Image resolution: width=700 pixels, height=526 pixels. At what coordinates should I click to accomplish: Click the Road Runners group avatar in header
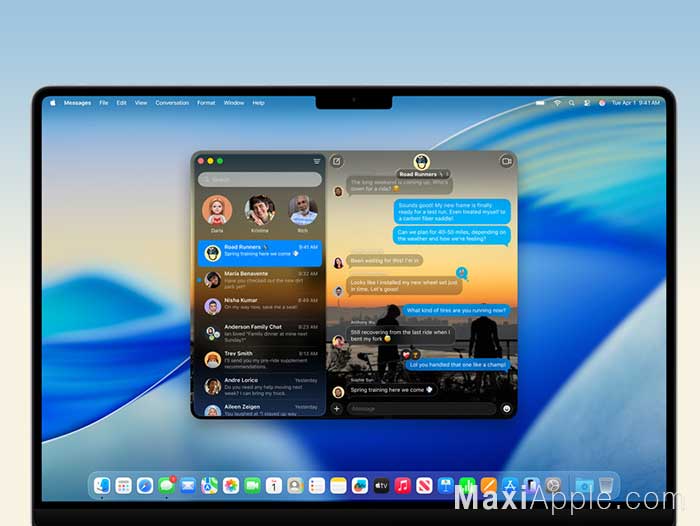(x=421, y=162)
